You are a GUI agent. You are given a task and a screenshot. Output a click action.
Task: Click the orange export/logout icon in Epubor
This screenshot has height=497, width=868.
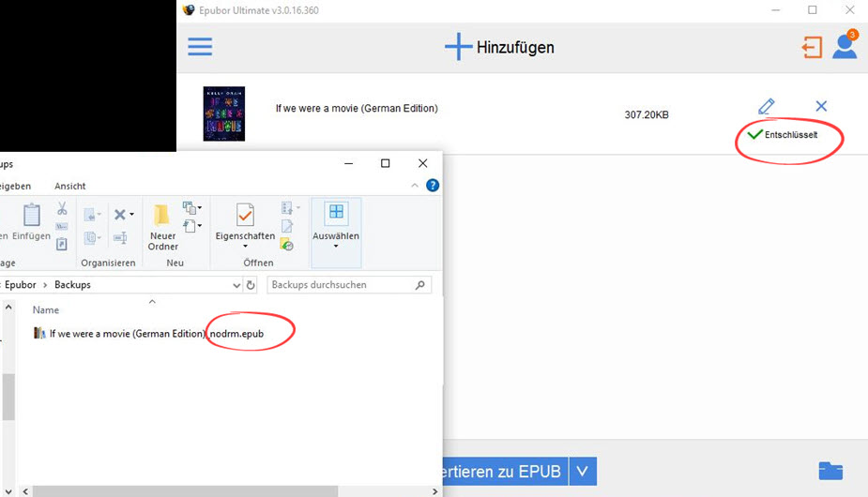click(x=812, y=47)
